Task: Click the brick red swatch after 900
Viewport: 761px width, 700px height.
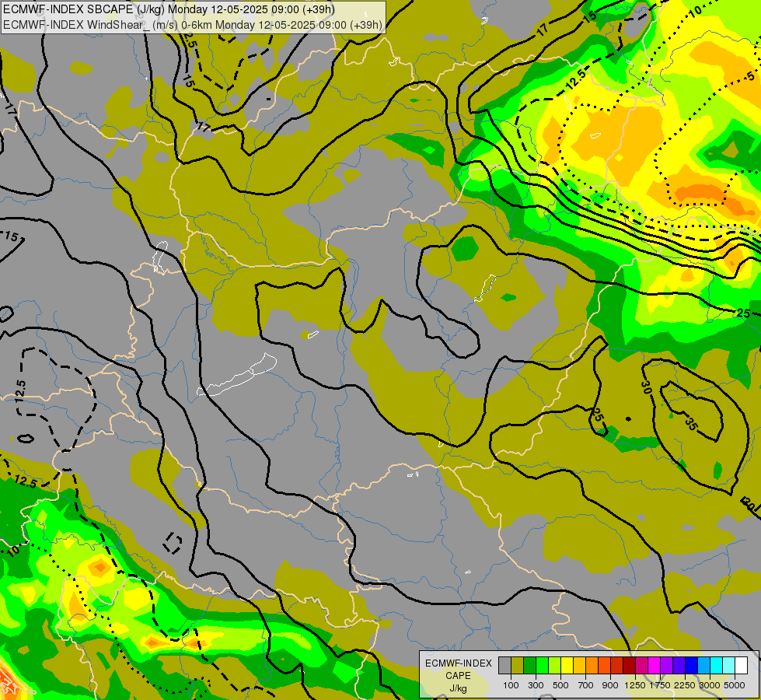Action: [617, 666]
